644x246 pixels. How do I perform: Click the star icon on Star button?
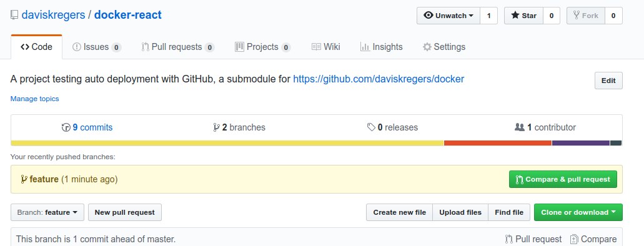click(x=515, y=16)
